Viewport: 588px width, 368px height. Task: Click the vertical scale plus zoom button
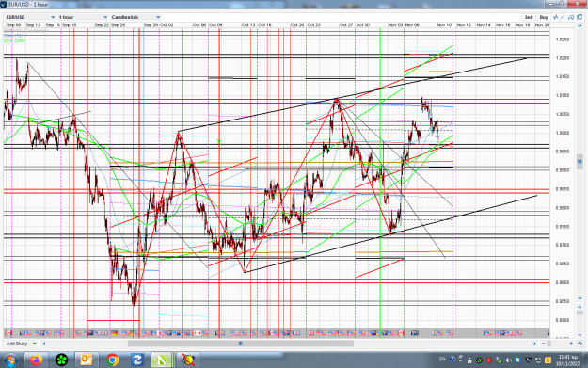[580, 307]
